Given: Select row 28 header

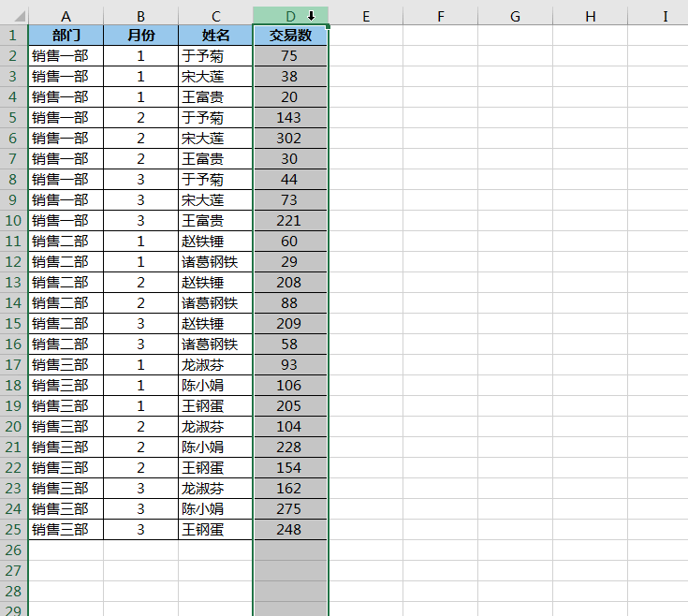Looking at the screenshot, I should [x=13, y=591].
